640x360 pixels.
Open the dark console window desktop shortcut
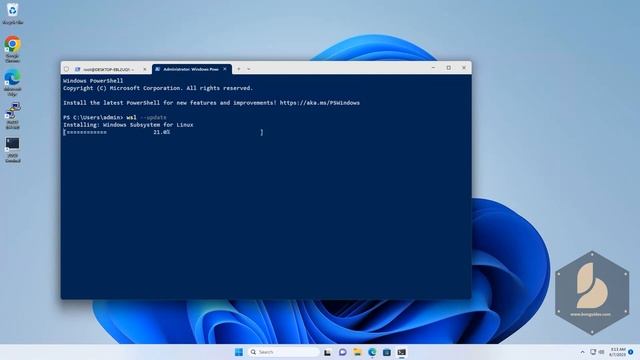[13, 150]
